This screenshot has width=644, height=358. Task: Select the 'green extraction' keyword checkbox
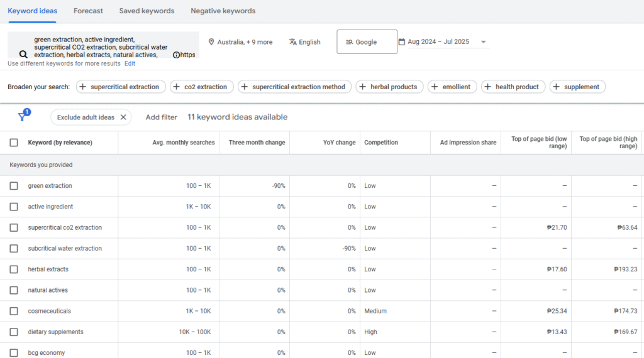click(14, 186)
